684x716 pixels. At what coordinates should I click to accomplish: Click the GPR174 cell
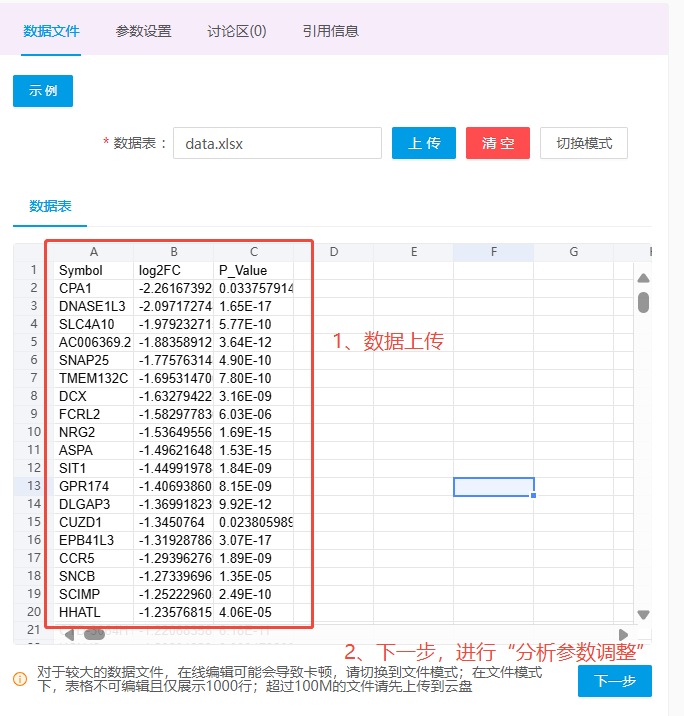click(94, 486)
